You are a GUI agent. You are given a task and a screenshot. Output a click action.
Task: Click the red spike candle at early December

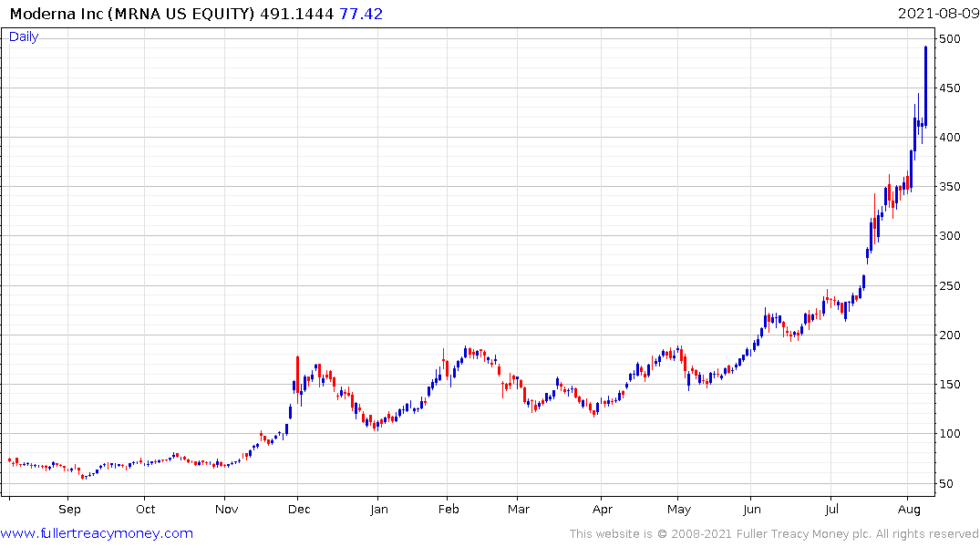297,378
